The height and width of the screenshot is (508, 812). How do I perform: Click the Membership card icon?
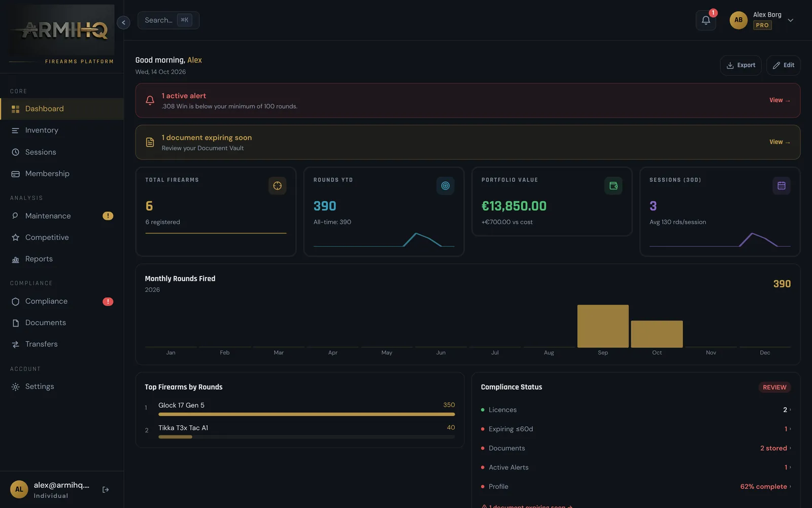coord(15,174)
